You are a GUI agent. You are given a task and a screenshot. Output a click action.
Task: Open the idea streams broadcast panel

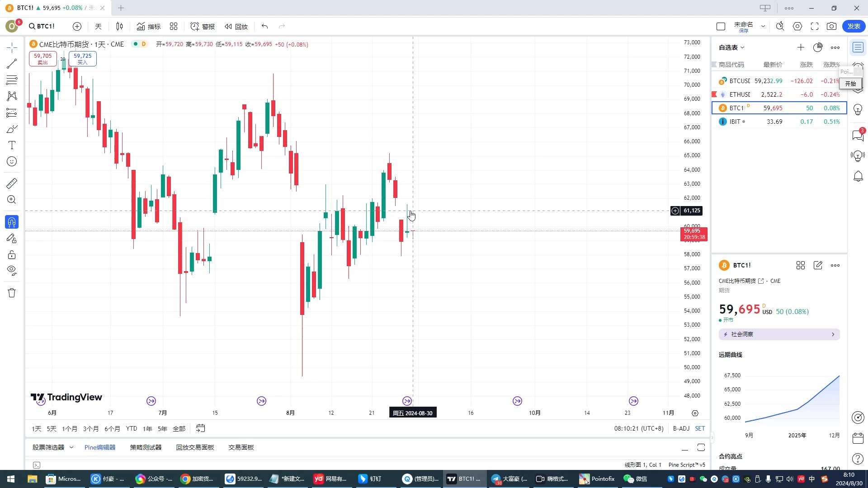coord(858,156)
